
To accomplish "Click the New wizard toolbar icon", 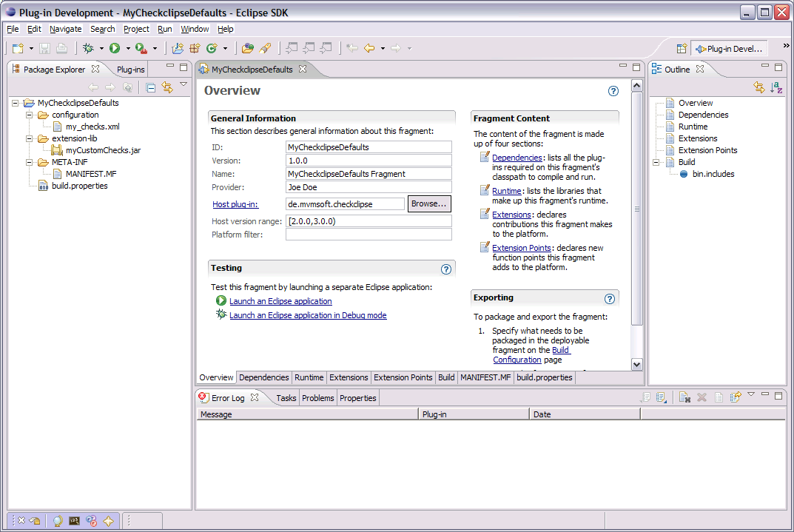I will click(x=18, y=48).
